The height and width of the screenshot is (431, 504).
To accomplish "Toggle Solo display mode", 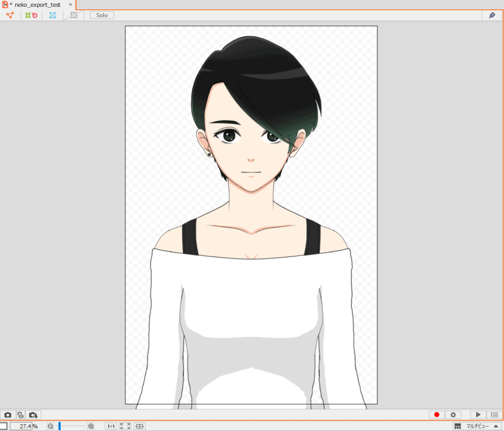I will tap(102, 15).
